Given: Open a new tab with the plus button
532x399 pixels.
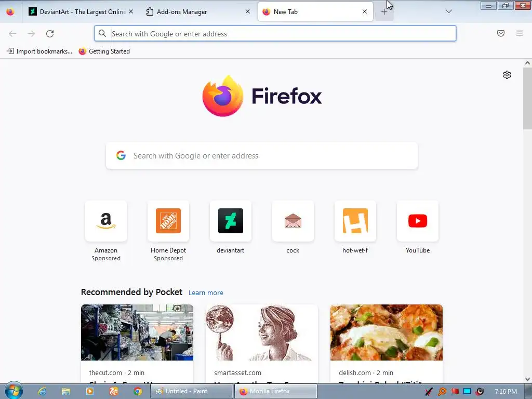Looking at the screenshot, I should click(384, 12).
